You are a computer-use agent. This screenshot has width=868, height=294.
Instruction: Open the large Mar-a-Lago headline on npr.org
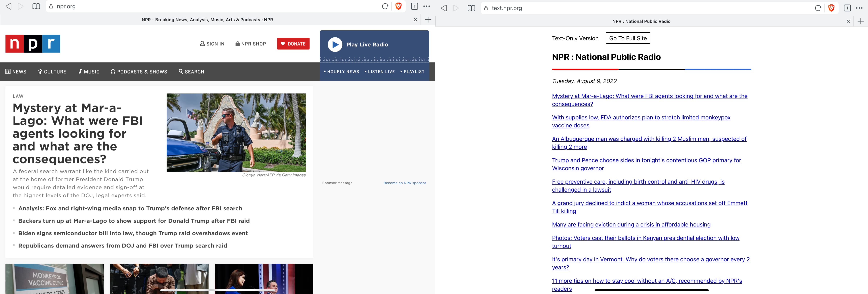(x=78, y=133)
